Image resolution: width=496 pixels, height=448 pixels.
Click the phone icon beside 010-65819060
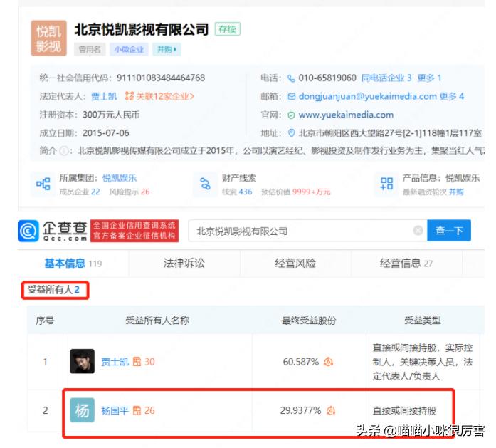[x=291, y=78]
